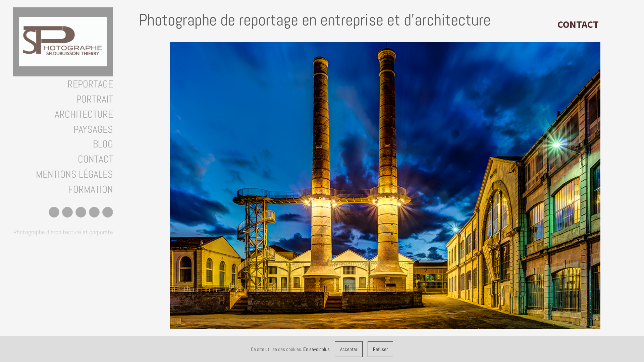The height and width of the screenshot is (362, 644).
Task: Click the SP Photographe logo
Action: point(63,42)
